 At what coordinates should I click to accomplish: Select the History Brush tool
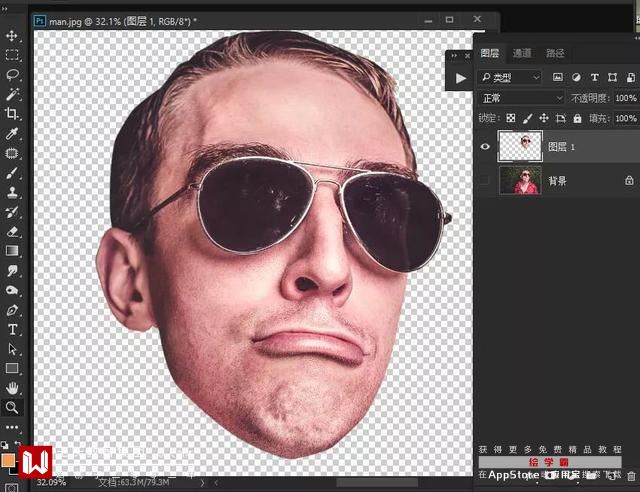coord(11,212)
